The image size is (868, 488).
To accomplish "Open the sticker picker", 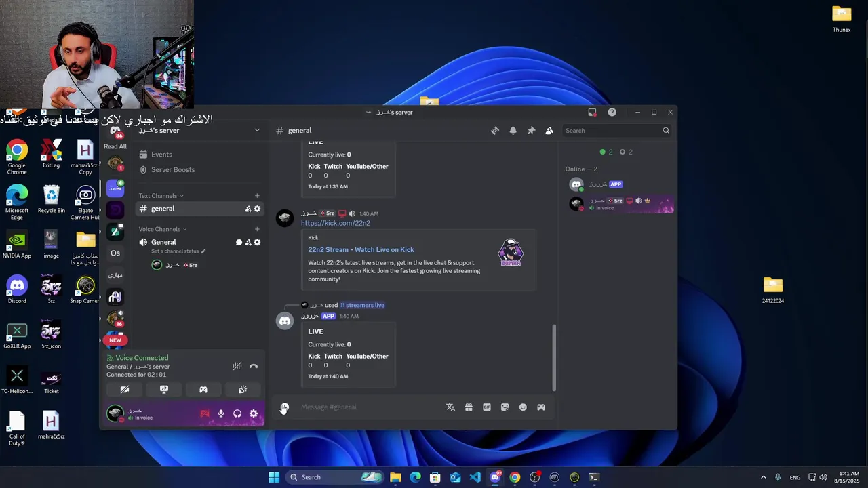I will click(505, 407).
